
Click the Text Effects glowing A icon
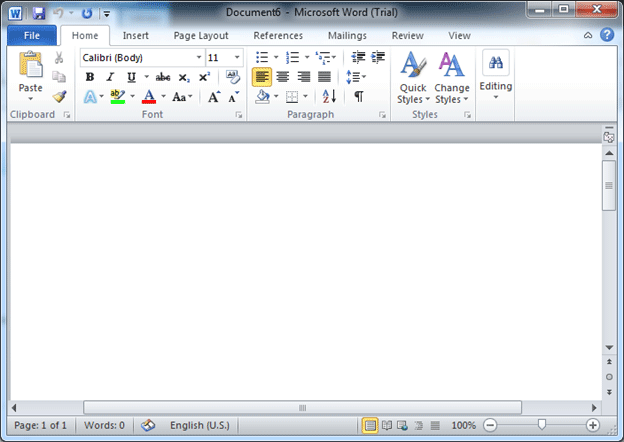[x=90, y=97]
